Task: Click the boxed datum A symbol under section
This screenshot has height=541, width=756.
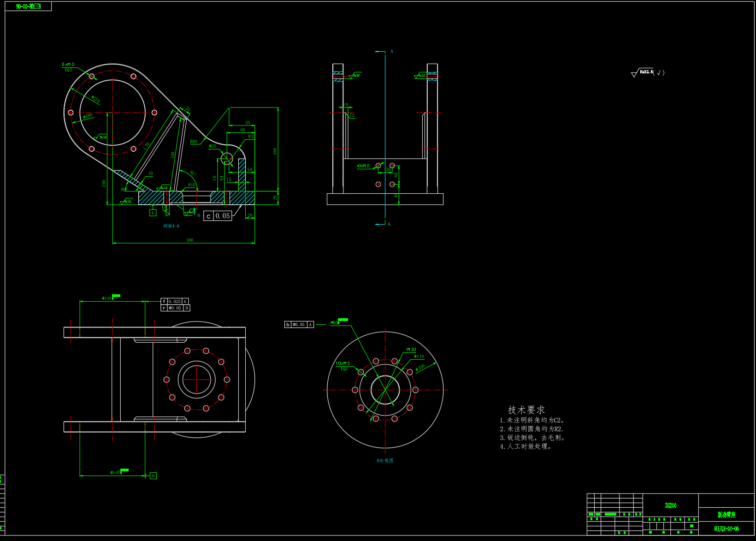Action: tap(153, 213)
